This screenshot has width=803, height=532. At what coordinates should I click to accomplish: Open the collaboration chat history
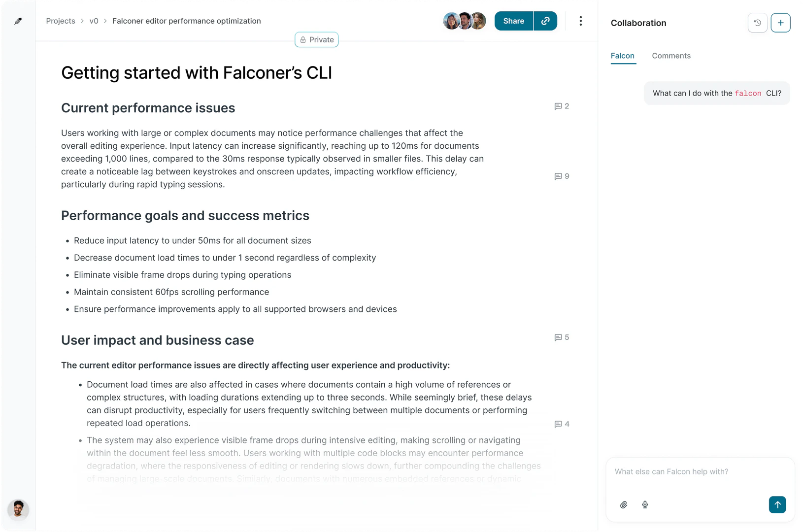(x=757, y=23)
